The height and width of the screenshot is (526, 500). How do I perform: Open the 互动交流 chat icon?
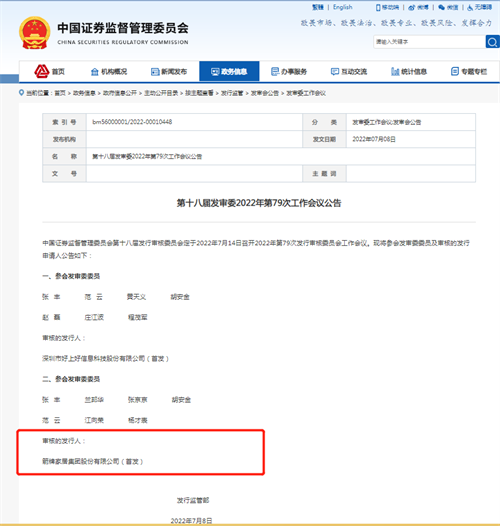[335, 71]
